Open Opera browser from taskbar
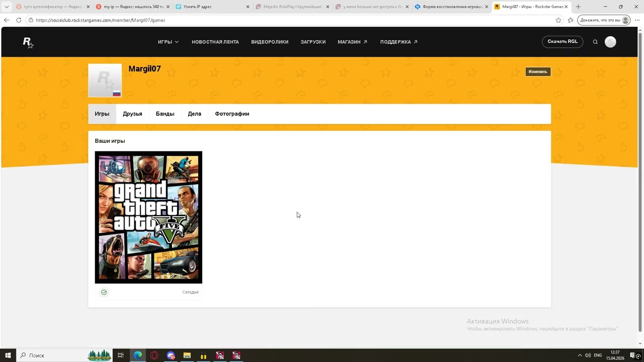This screenshot has width=644, height=362. [x=154, y=355]
